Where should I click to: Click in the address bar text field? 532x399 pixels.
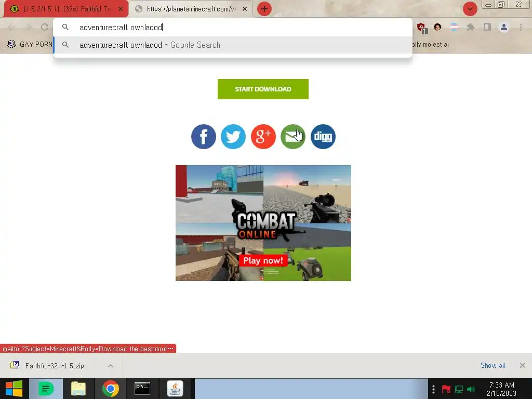[233, 27]
